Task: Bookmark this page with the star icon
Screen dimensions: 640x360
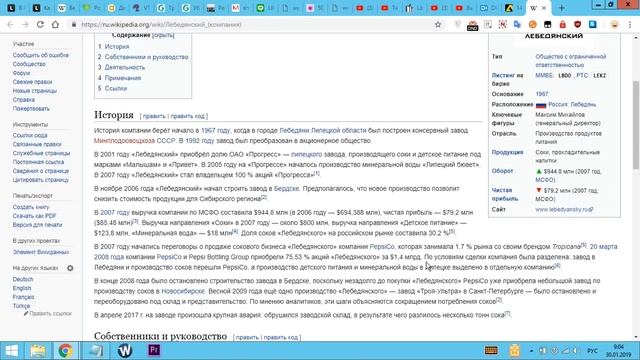Action: [438, 24]
